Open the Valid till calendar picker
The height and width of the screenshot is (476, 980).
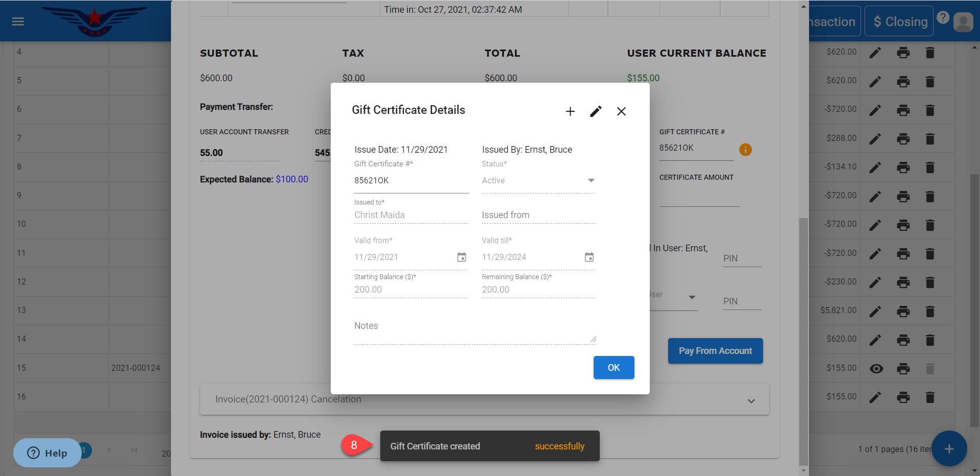click(x=589, y=257)
